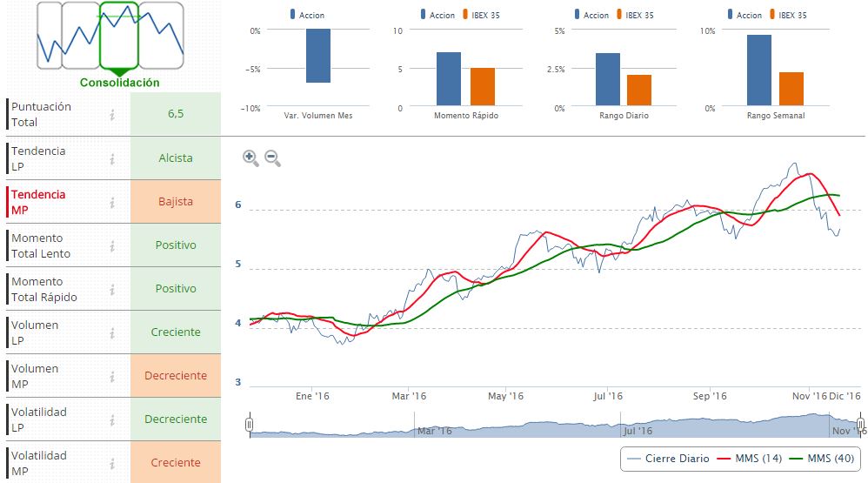The height and width of the screenshot is (483, 868).
Task: Open info icon for Momento Total Lento
Action: 112,246
